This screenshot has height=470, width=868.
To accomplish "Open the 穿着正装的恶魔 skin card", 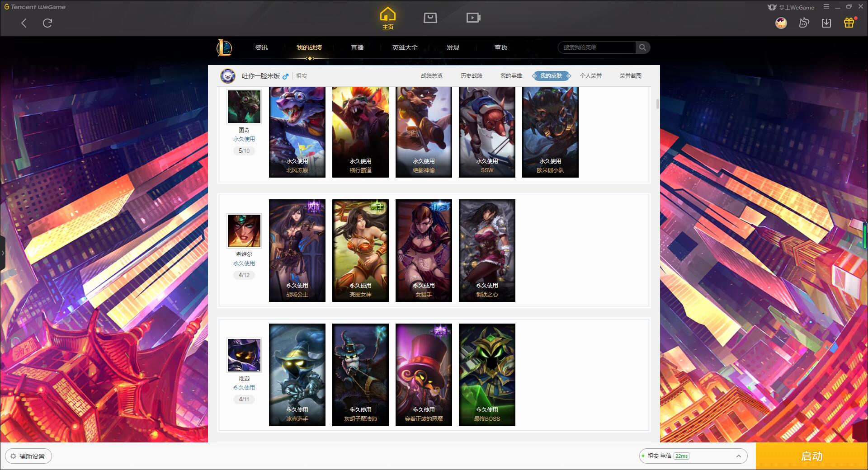I will click(424, 375).
